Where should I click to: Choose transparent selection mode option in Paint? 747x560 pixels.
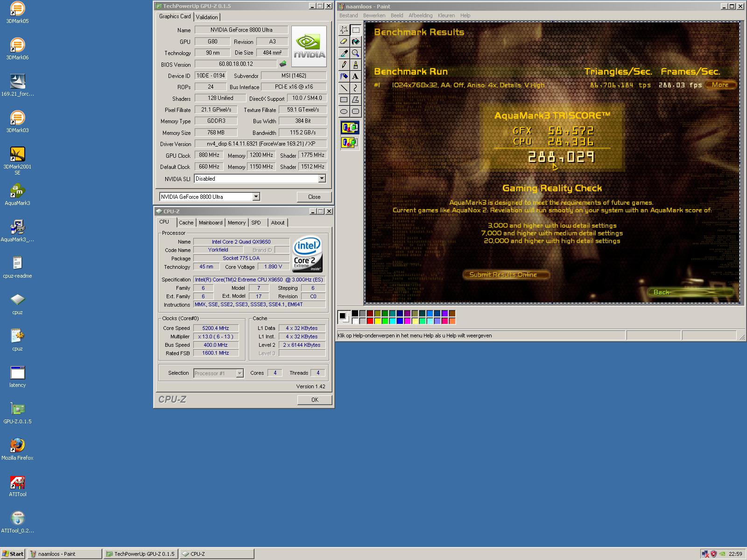coord(350,142)
